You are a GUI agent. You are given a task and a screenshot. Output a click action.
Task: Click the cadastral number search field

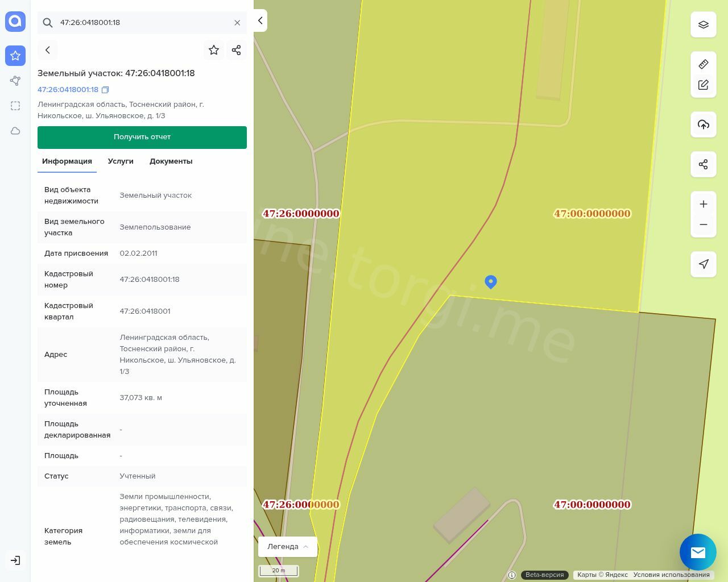click(142, 23)
